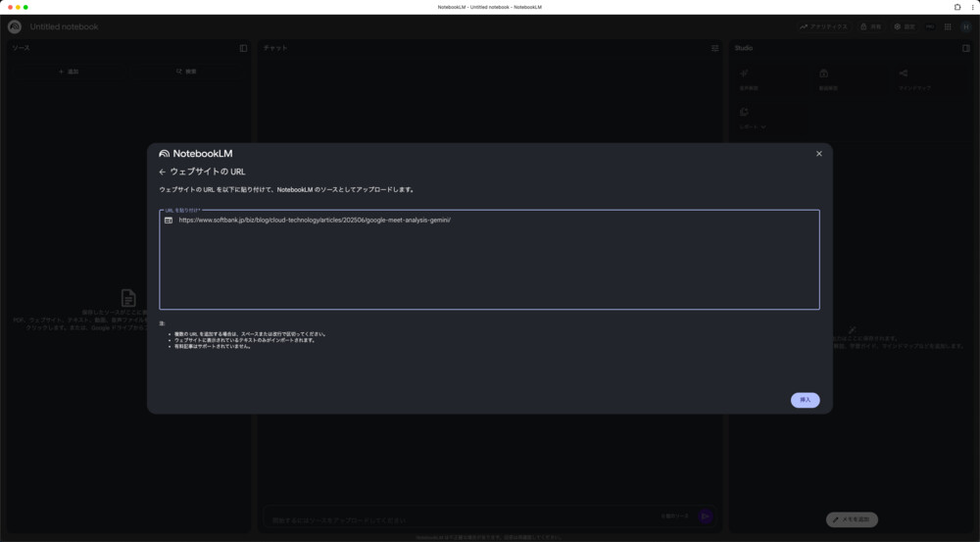Image resolution: width=980 pixels, height=542 pixels.
Task: Open アナリティクス in the top bar
Action: [823, 26]
